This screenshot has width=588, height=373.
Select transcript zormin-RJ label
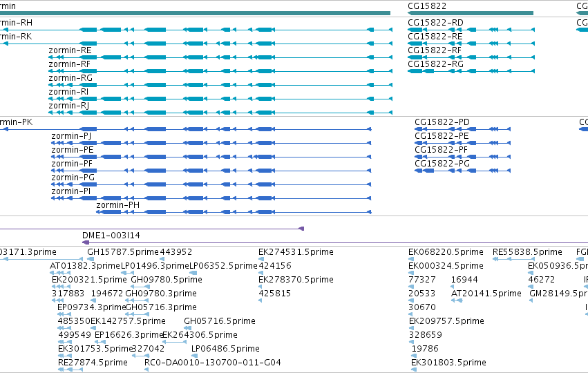[69, 106]
